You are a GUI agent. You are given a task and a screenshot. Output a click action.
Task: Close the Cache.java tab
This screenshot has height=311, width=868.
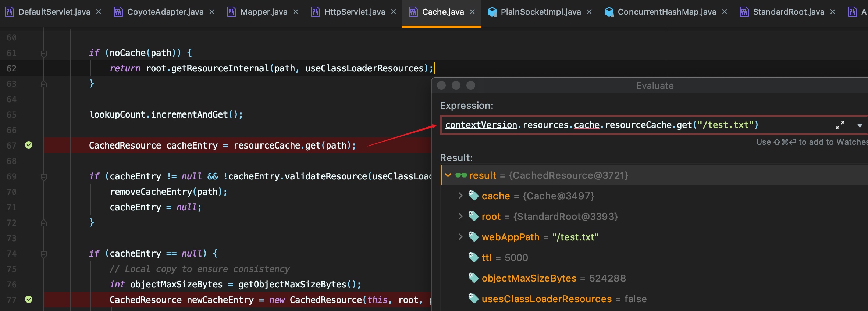click(472, 12)
